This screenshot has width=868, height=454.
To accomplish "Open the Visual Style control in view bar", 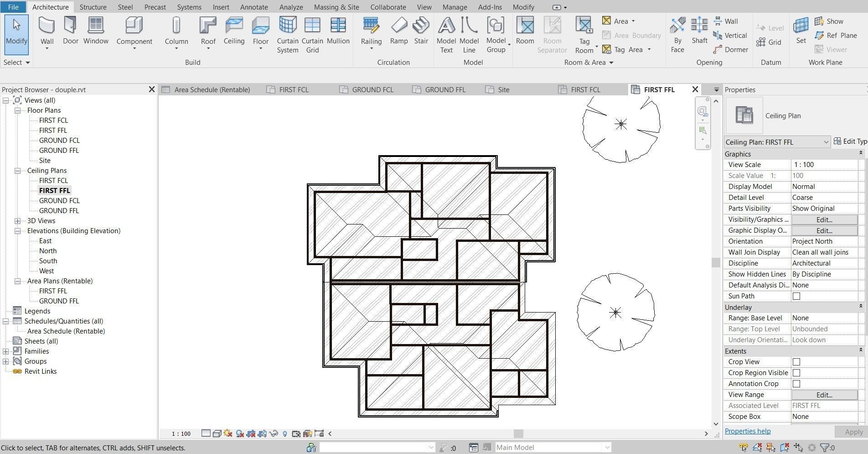I will [217, 433].
